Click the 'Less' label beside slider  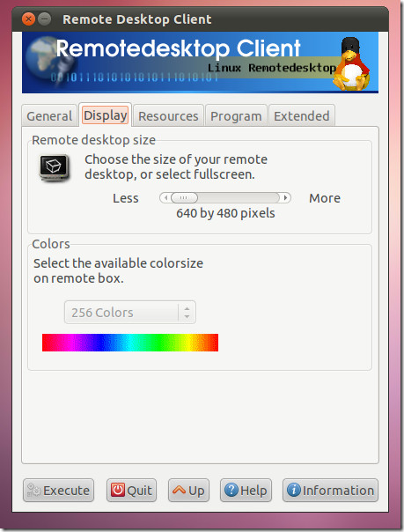125,198
